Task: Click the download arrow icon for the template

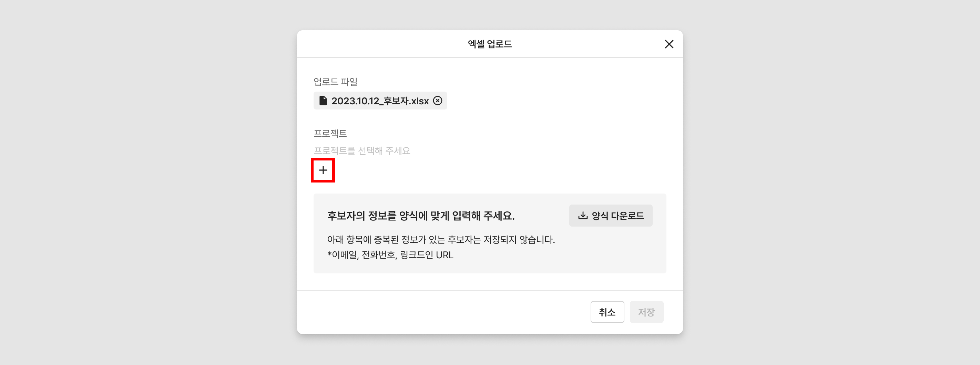Action: pos(582,216)
